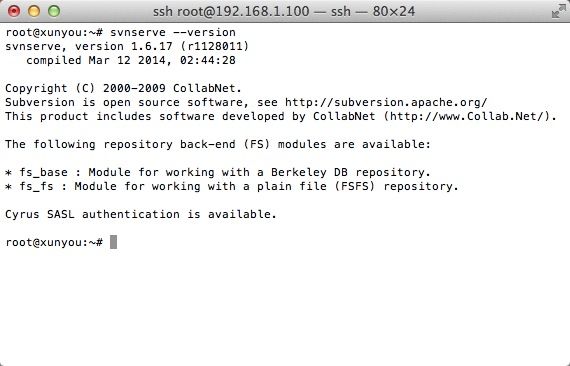Screen dimensions: 570x366
Task: Click the http://www.Collab.Net/ URL text
Action: tap(467, 116)
